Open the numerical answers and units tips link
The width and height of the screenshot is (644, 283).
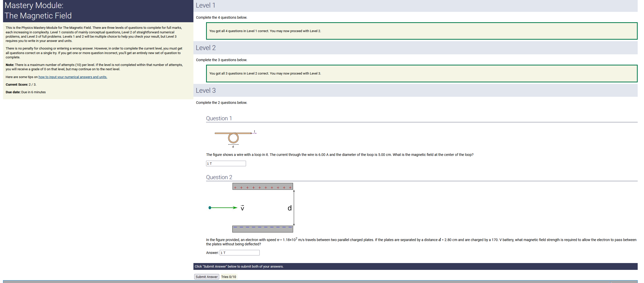(x=73, y=77)
